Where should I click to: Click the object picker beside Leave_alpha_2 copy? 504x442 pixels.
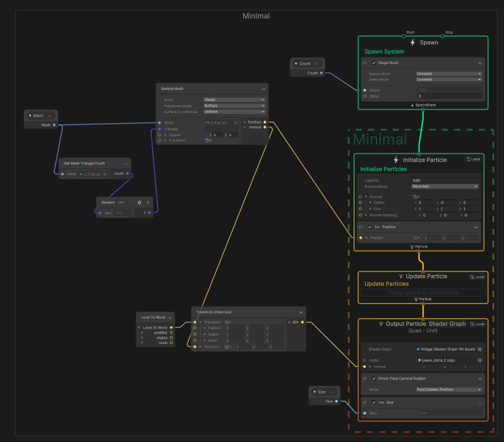click(479, 360)
